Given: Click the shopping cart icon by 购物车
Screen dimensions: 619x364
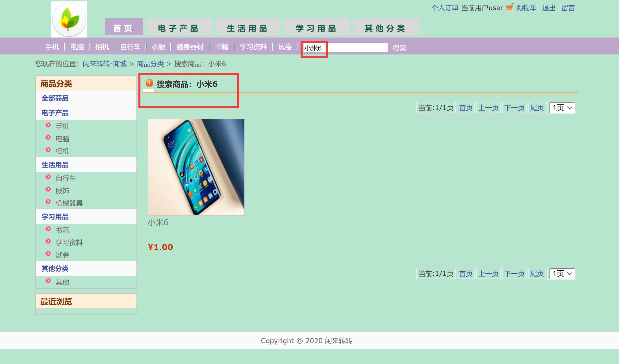Looking at the screenshot, I should [x=509, y=7].
